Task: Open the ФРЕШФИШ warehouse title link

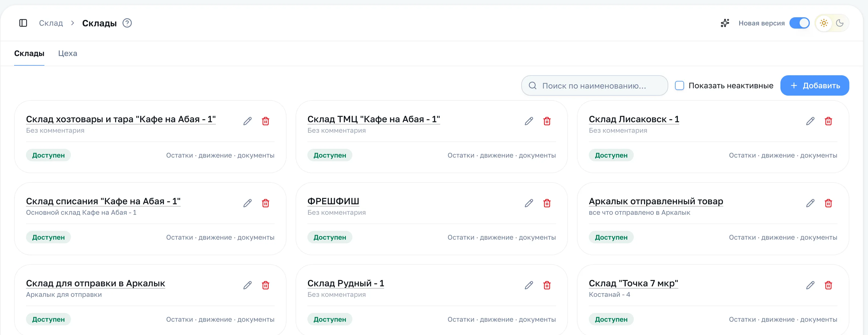Action: 333,201
